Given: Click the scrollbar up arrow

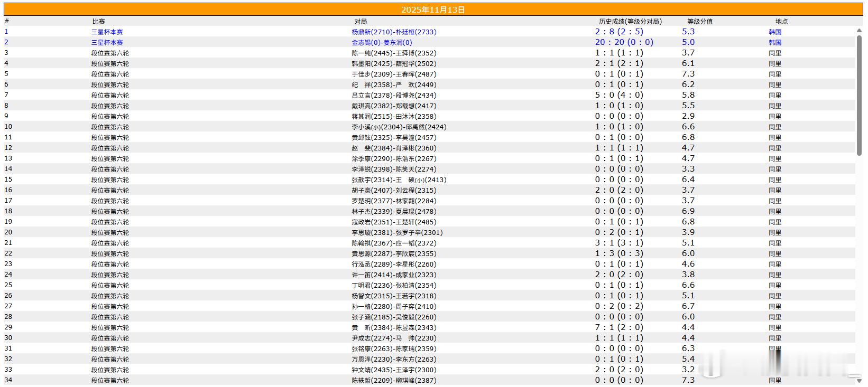Looking at the screenshot, I should 859,31.
